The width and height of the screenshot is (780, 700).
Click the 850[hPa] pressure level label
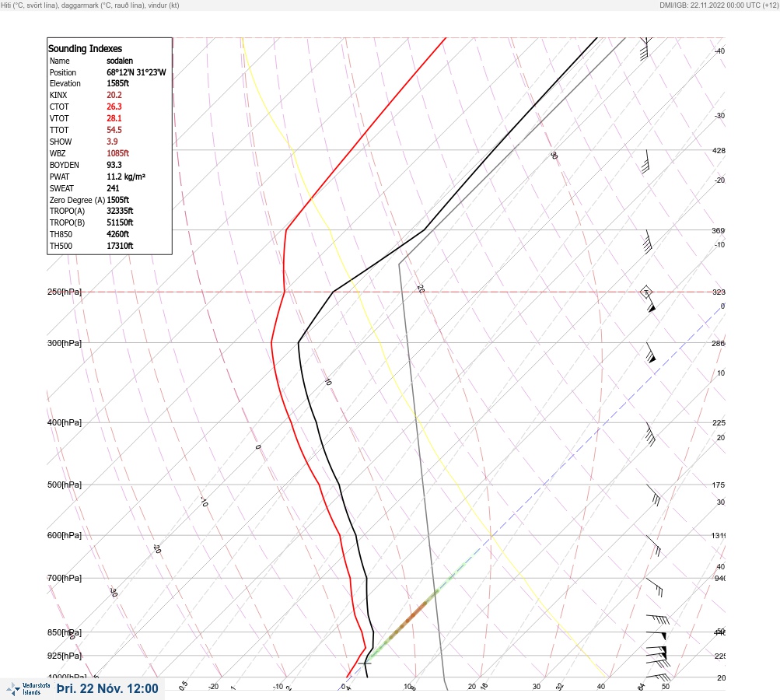(65, 632)
